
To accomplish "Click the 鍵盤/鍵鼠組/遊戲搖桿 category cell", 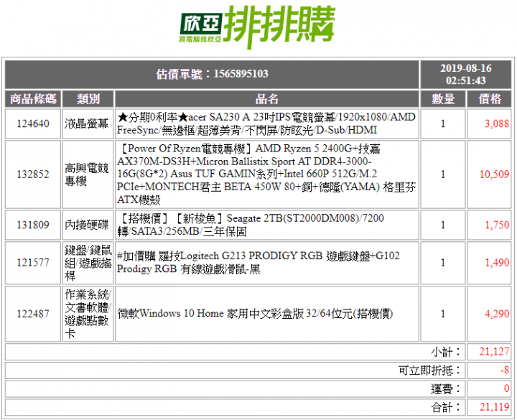I will tap(88, 263).
